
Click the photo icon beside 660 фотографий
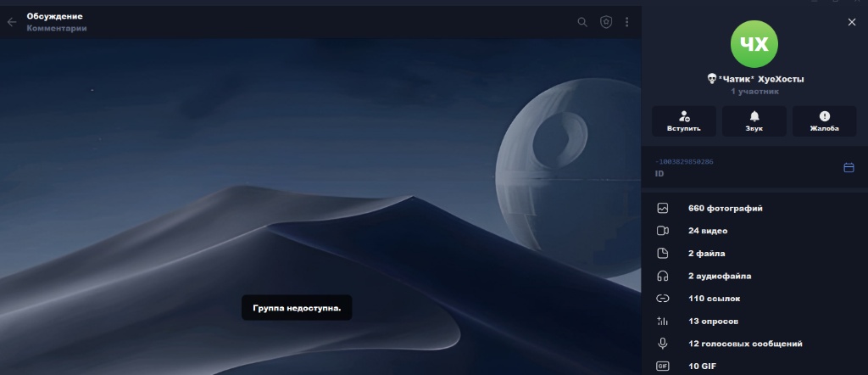pos(663,208)
